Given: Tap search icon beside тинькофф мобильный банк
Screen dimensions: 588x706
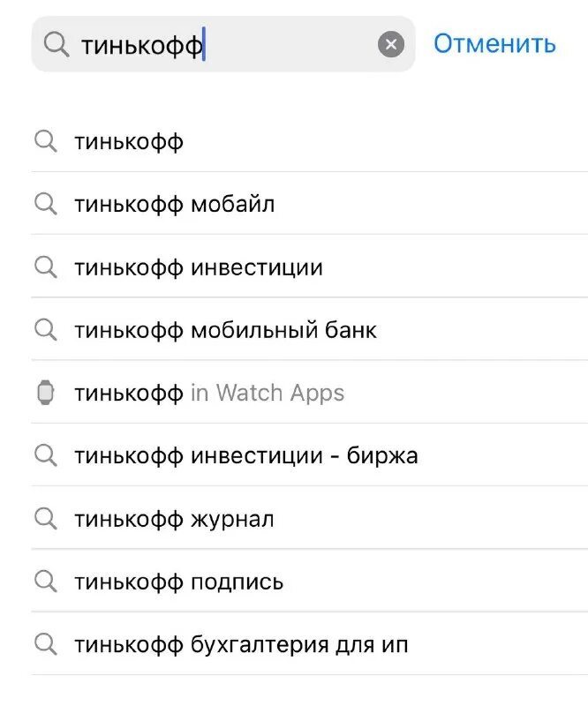Looking at the screenshot, I should click(45, 330).
